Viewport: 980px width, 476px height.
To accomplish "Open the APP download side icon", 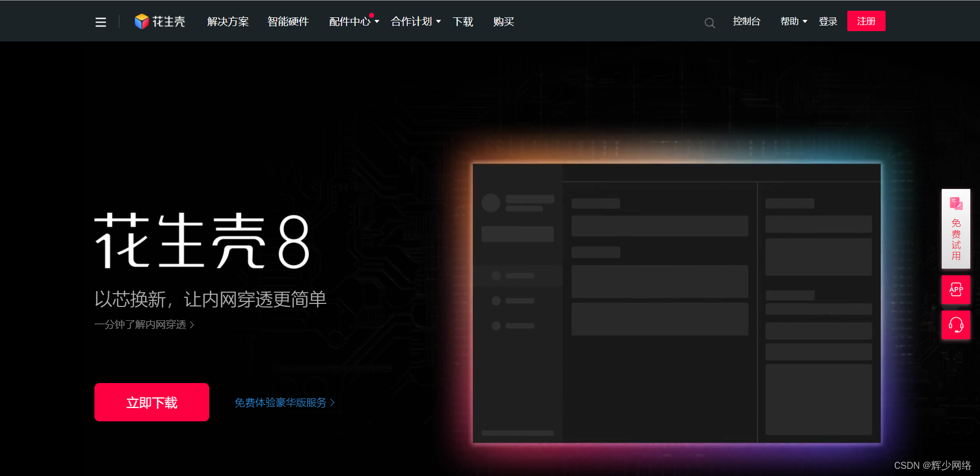I will [956, 290].
